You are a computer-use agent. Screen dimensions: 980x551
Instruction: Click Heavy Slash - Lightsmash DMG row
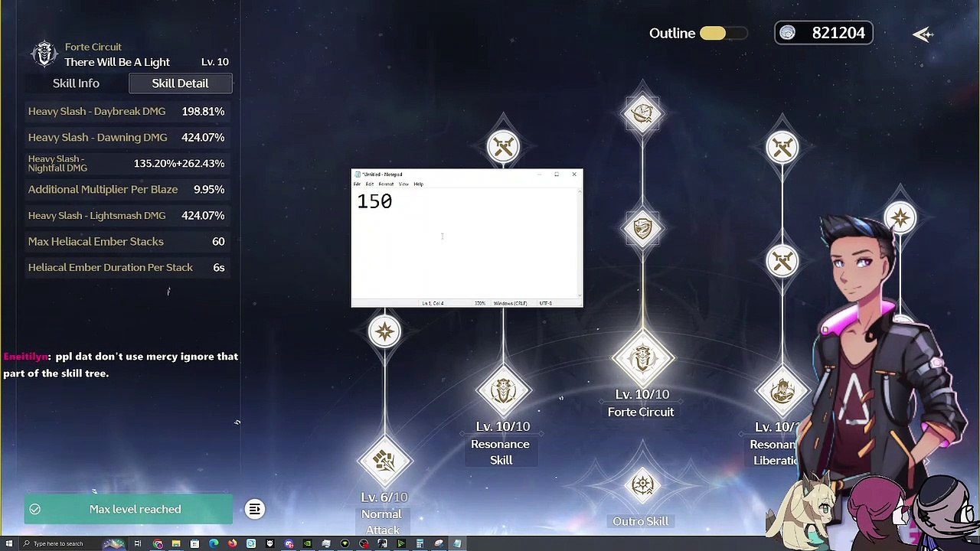pos(126,215)
